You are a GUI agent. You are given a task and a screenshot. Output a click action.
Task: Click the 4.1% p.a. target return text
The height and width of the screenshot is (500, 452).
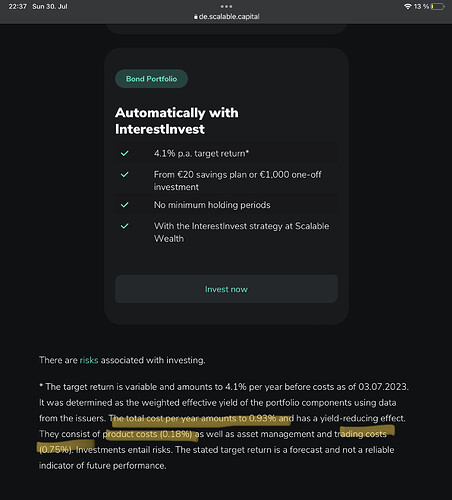201,153
